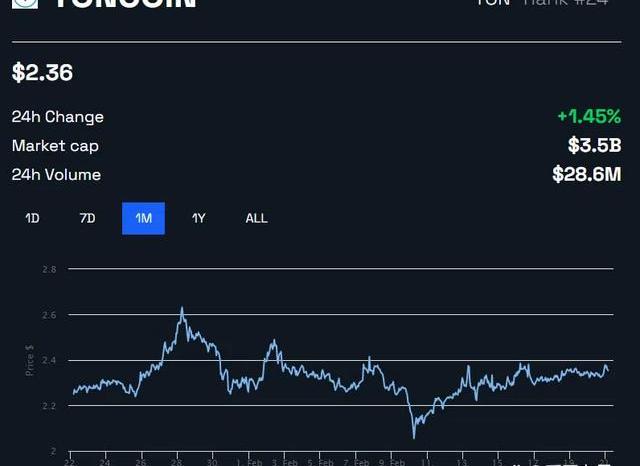Switch chart to 7D range
640x466 pixels.
pyautogui.click(x=87, y=218)
